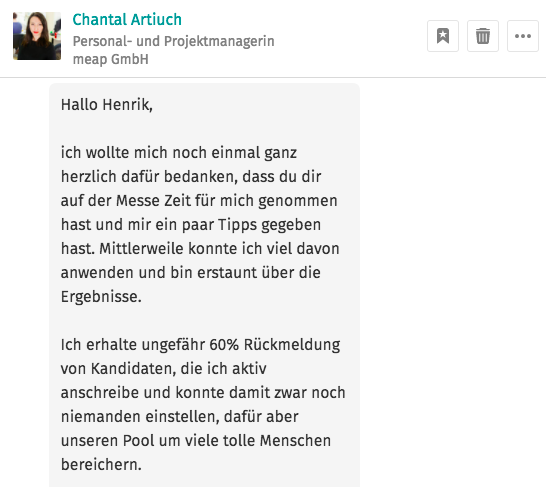
Task: Open Chantal Artiuch's profile photo
Action: pos(37,36)
